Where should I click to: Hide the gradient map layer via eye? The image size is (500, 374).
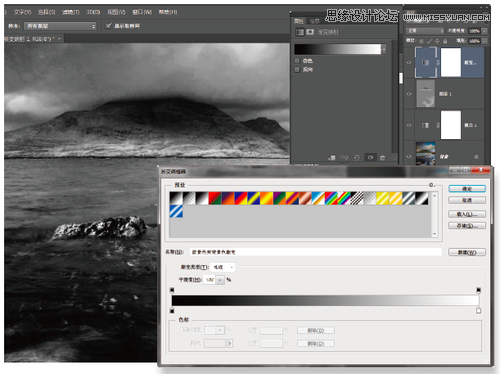(x=409, y=63)
